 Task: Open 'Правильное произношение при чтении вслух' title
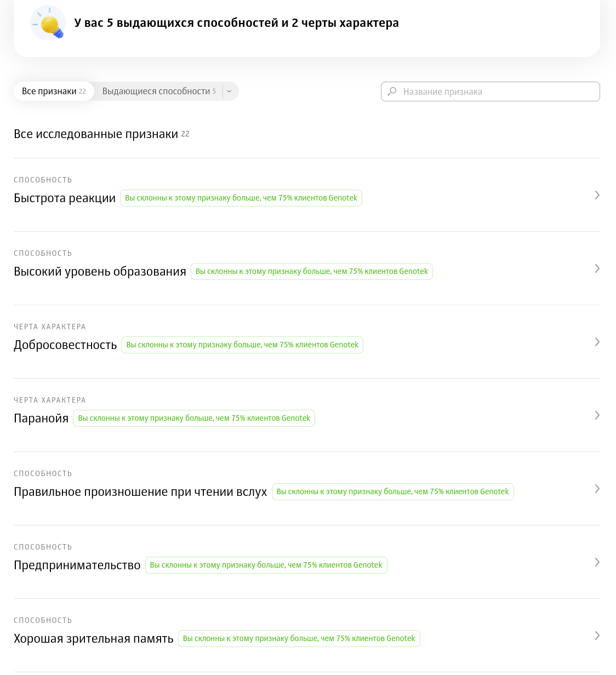coord(140,492)
